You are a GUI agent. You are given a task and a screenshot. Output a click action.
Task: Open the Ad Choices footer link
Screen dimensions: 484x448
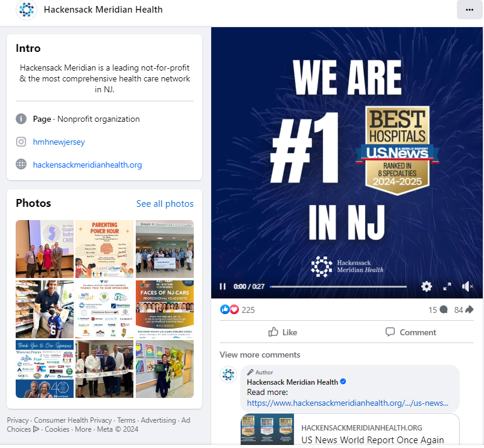click(98, 424)
